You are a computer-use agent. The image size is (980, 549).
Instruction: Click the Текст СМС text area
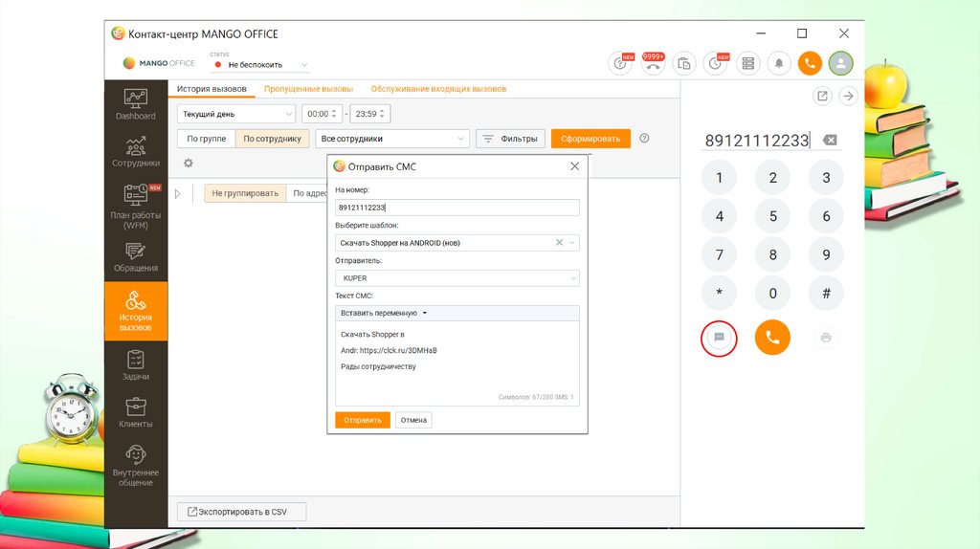click(457, 363)
